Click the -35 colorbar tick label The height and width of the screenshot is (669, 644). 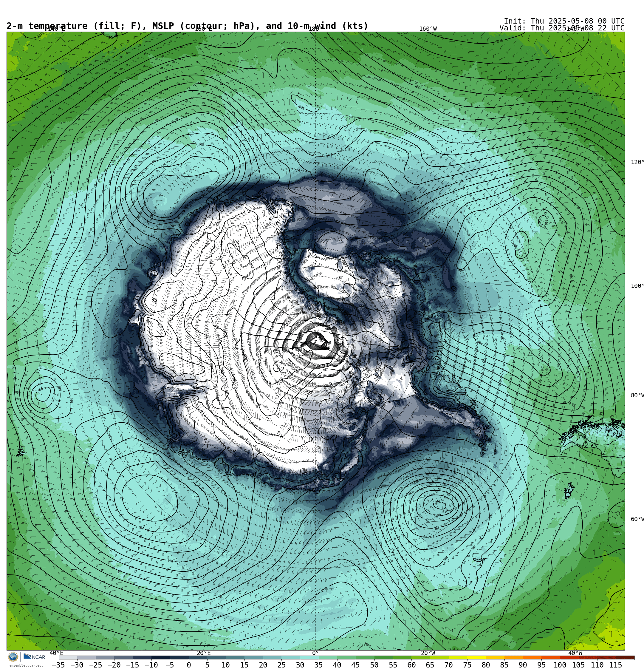coord(58,665)
